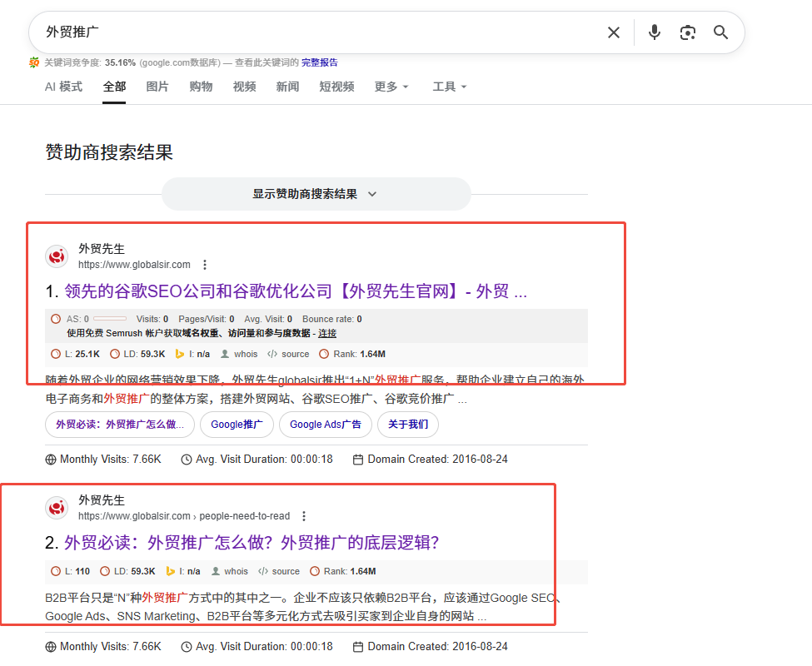Click the Bing index I: n/a in result 2
Image resolution: width=812 pixels, height=666 pixels.
182,571
